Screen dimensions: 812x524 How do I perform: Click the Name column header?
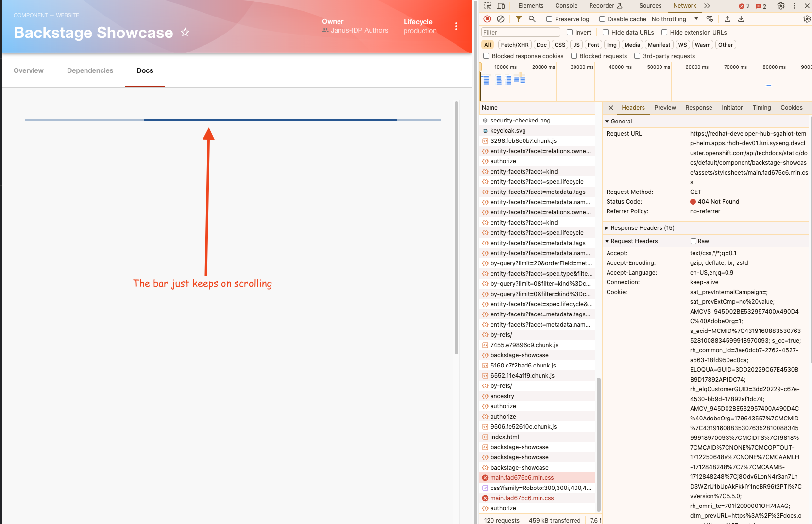tap(537, 108)
